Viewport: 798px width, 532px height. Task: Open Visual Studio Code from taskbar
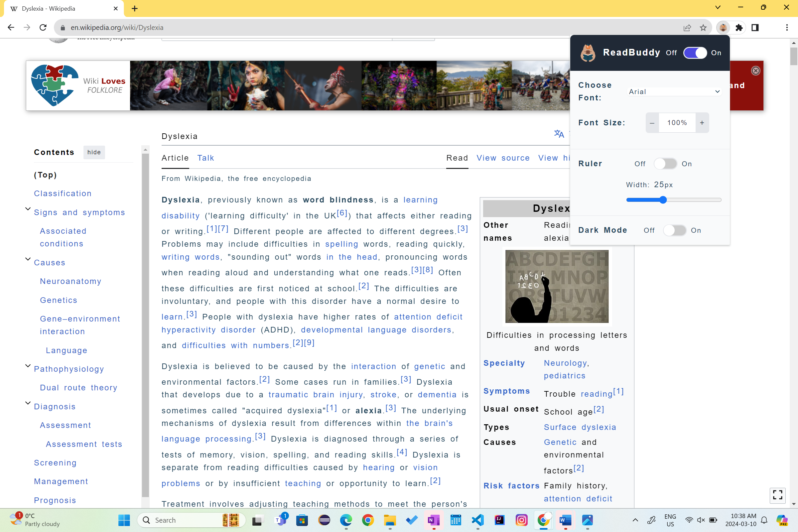click(477, 520)
